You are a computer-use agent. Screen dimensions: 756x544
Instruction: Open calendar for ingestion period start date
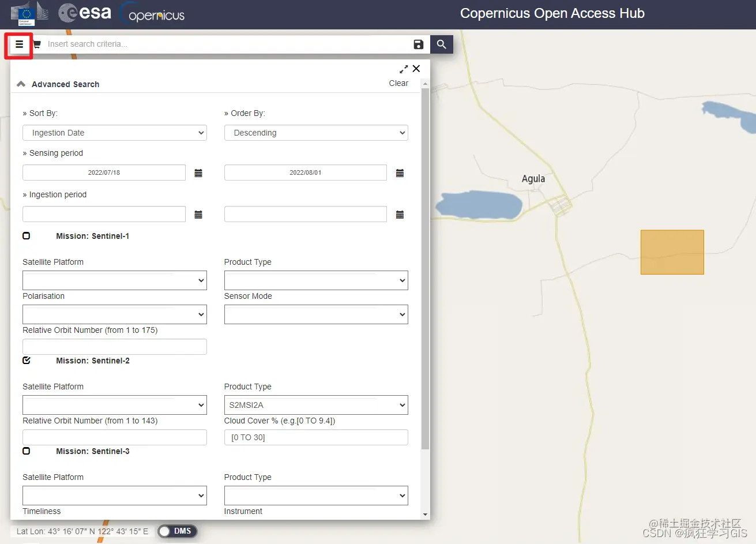pos(198,215)
